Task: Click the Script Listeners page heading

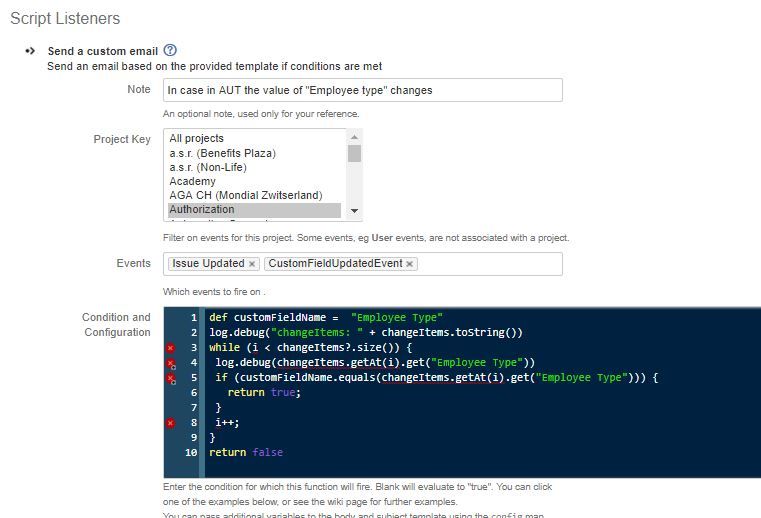Action: [65, 18]
